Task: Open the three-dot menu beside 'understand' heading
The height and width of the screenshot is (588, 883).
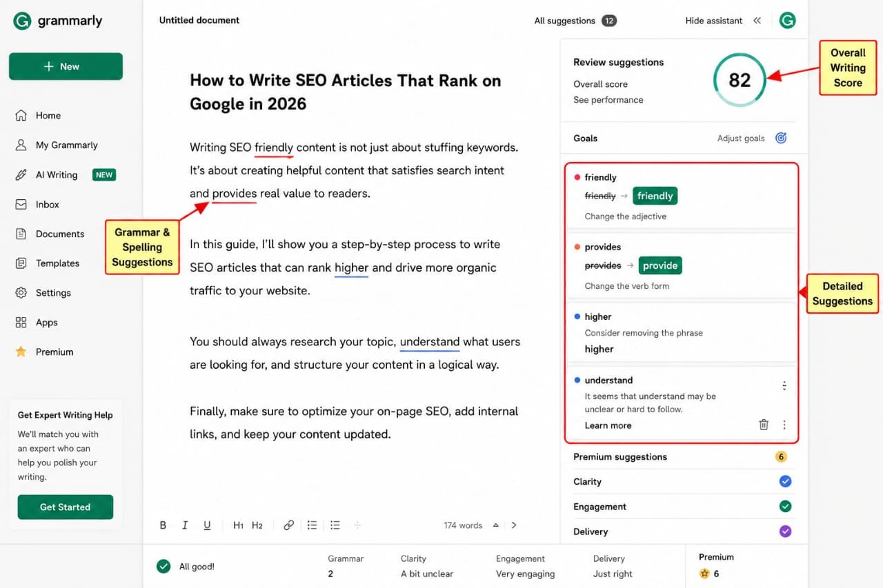Action: (x=784, y=386)
